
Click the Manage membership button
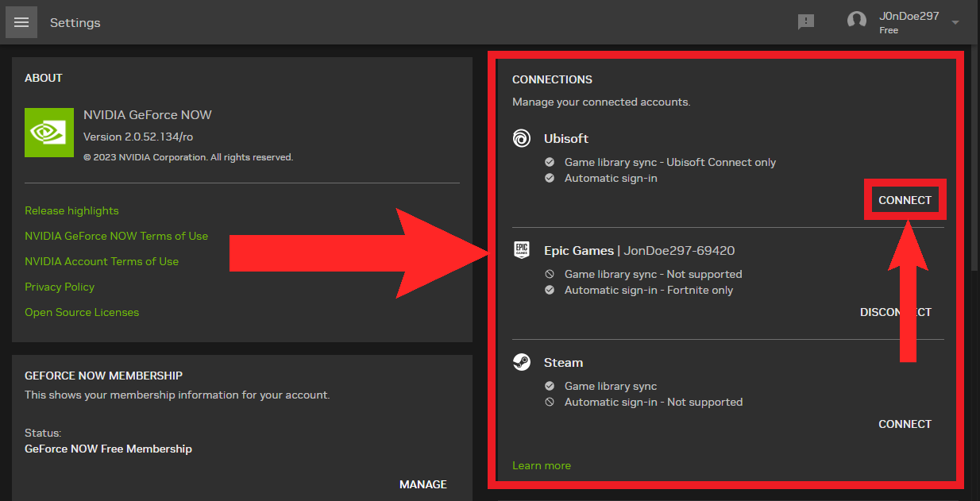click(422, 484)
